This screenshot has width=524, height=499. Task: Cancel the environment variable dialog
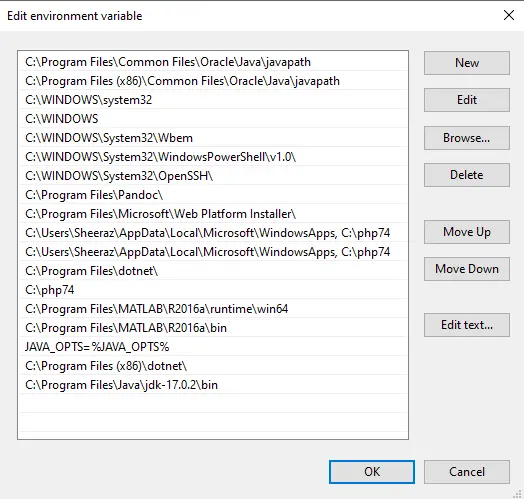point(467,472)
